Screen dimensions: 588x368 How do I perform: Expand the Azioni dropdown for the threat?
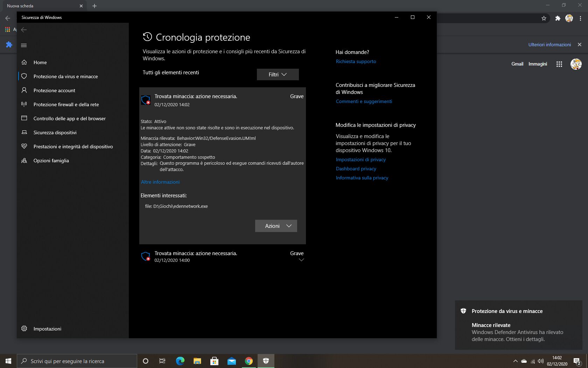pyautogui.click(x=276, y=226)
